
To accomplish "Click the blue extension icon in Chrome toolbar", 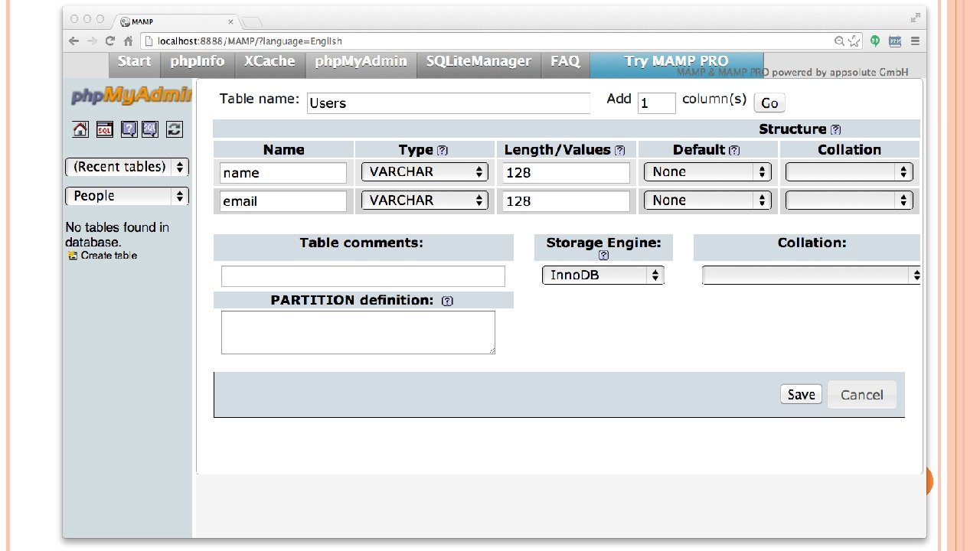I will 894,41.
